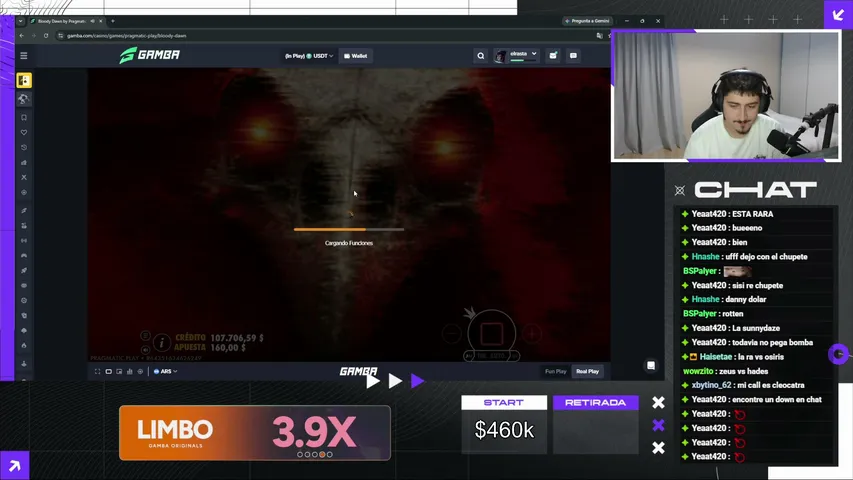
Task: Expand the USDT currency dropdown
Action: click(309, 56)
